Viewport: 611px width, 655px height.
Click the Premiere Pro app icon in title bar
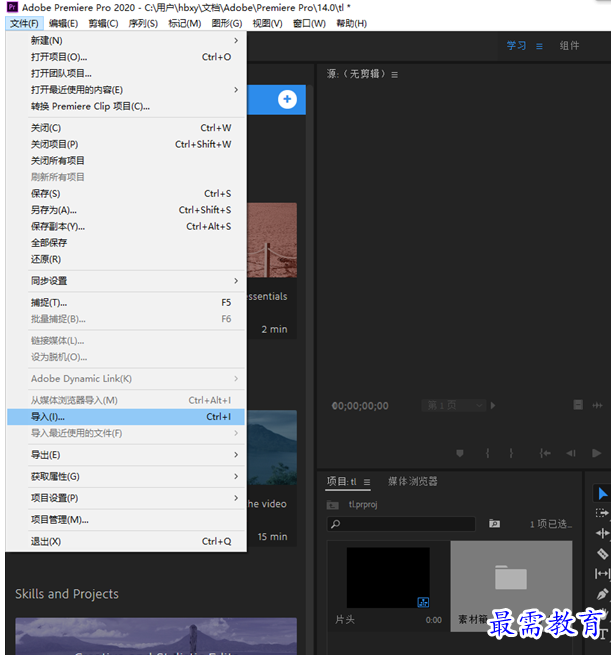click(13, 7)
